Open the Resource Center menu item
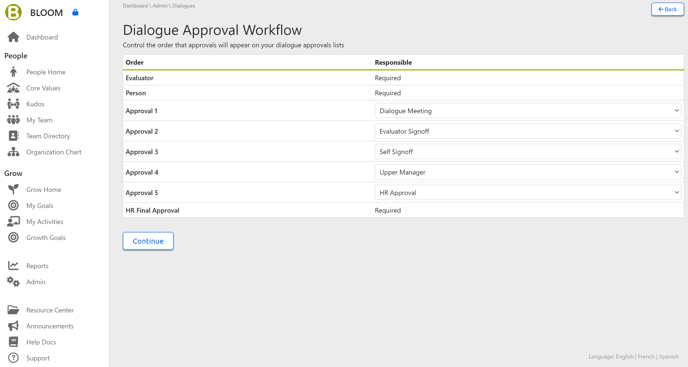The image size is (688, 367). point(50,310)
